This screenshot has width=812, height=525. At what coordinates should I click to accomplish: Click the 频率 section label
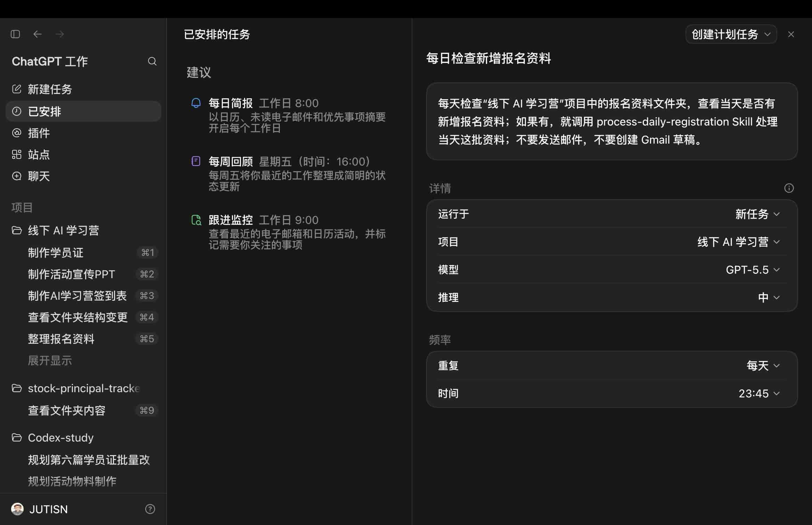pos(440,340)
